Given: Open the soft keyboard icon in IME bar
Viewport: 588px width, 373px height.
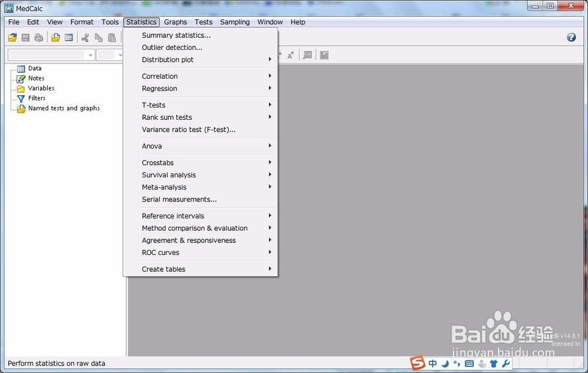Looking at the screenshot, I should tap(469, 363).
